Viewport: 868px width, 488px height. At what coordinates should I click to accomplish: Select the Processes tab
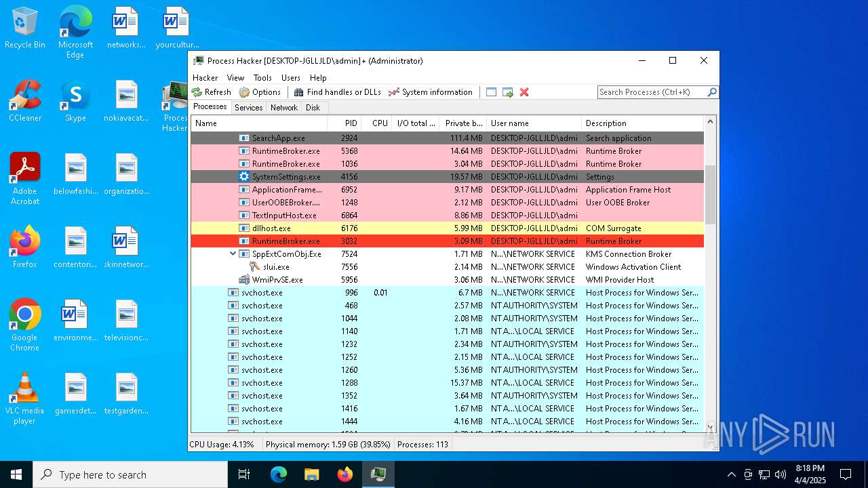click(210, 107)
